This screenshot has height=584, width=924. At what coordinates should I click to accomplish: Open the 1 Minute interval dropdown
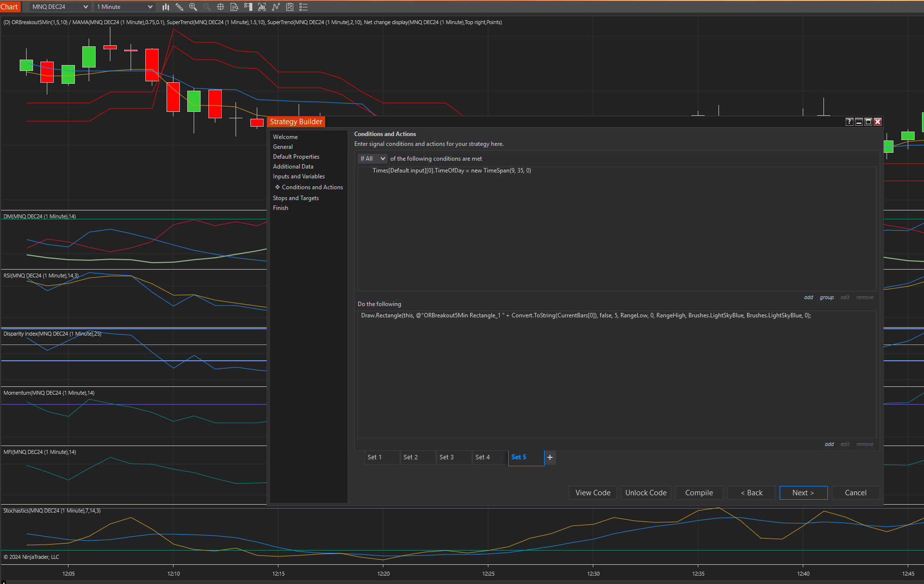point(125,7)
